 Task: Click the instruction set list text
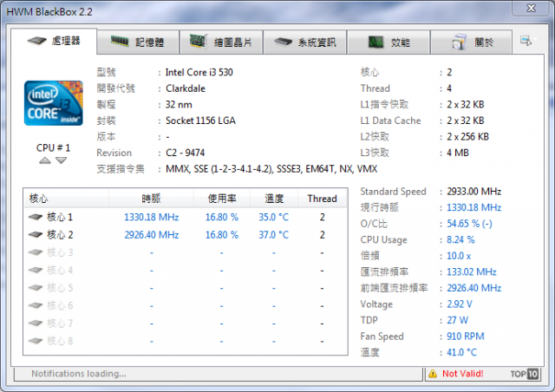[x=271, y=169]
